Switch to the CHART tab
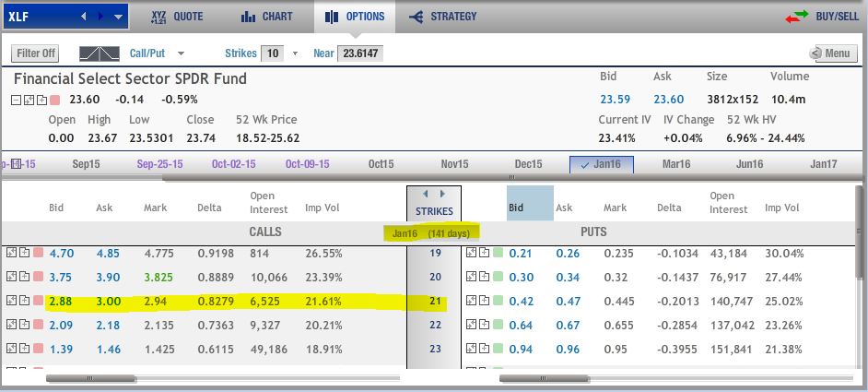Viewport: 868px width, 392px height. [x=267, y=17]
